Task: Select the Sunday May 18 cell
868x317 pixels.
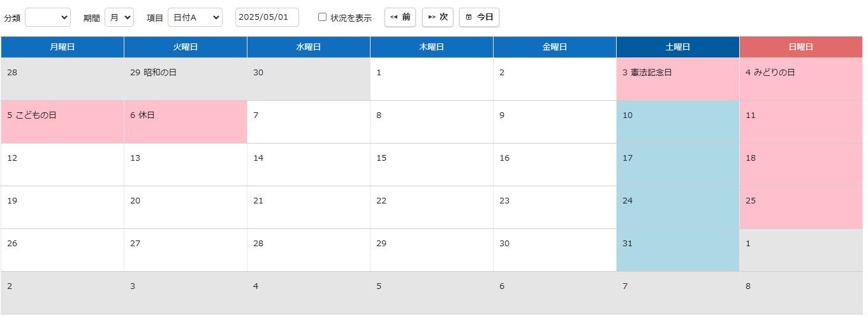Action: (x=801, y=165)
